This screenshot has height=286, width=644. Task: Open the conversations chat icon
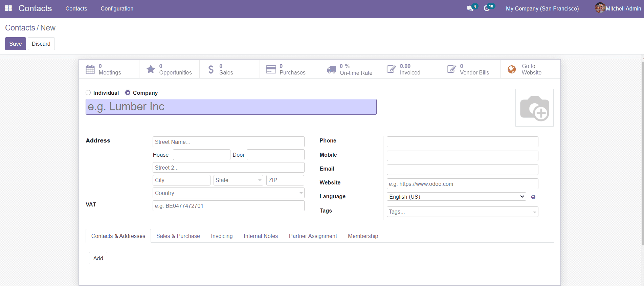tap(470, 8)
